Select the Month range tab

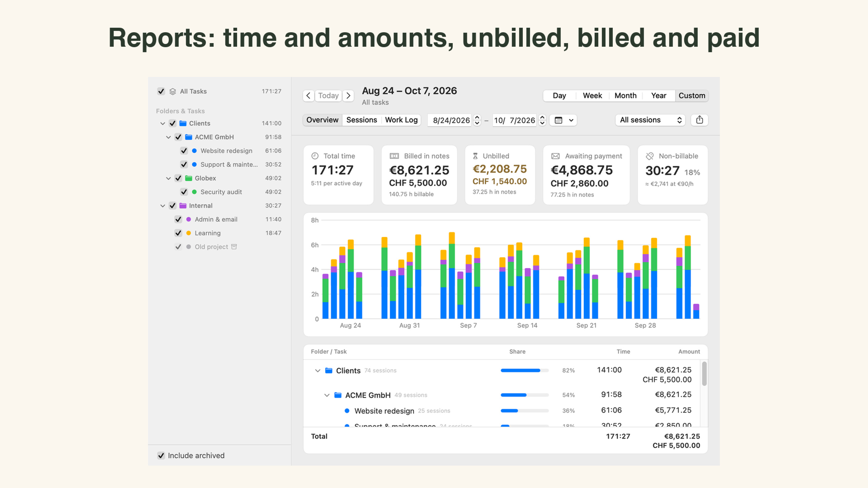(x=626, y=96)
